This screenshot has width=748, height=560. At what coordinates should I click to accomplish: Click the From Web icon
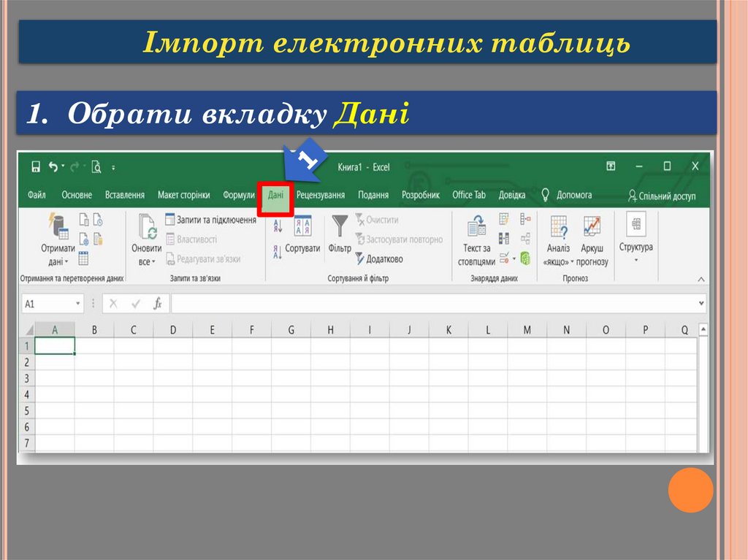tap(84, 239)
